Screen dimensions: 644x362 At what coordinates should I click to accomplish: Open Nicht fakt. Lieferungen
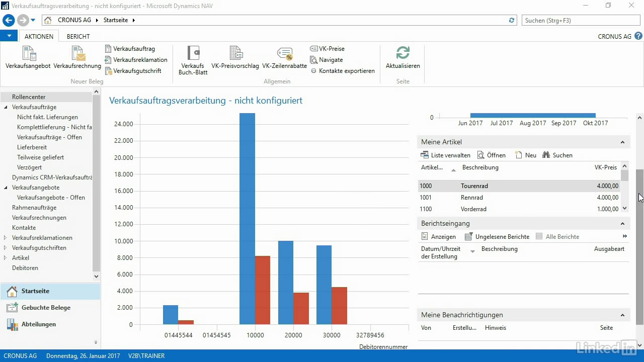pos(47,117)
